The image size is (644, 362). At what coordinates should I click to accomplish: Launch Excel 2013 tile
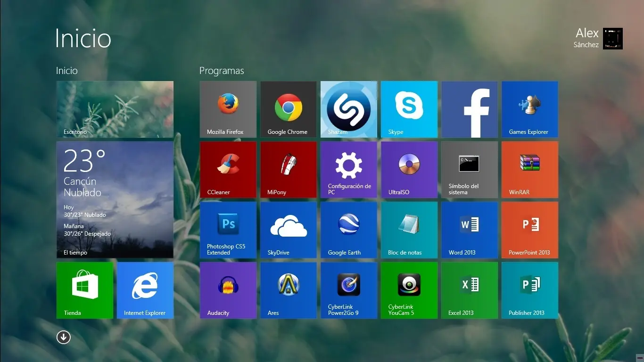pos(470,290)
